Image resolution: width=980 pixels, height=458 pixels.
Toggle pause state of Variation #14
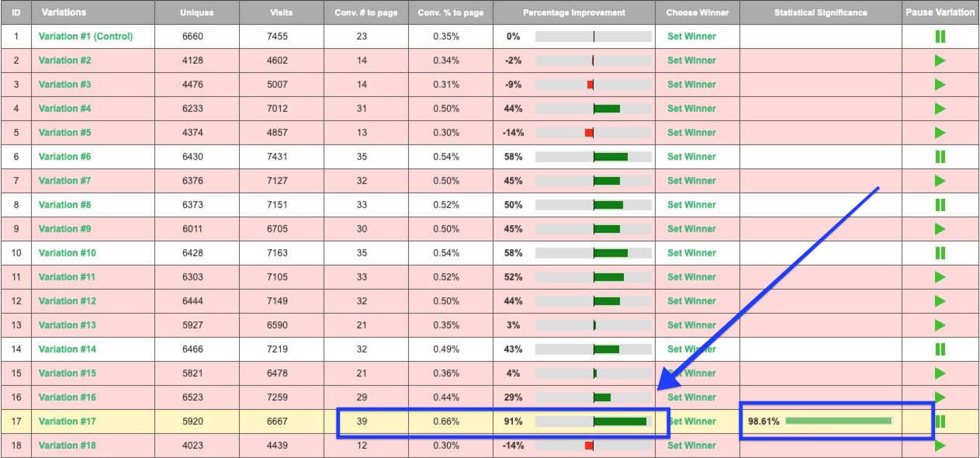[940, 349]
